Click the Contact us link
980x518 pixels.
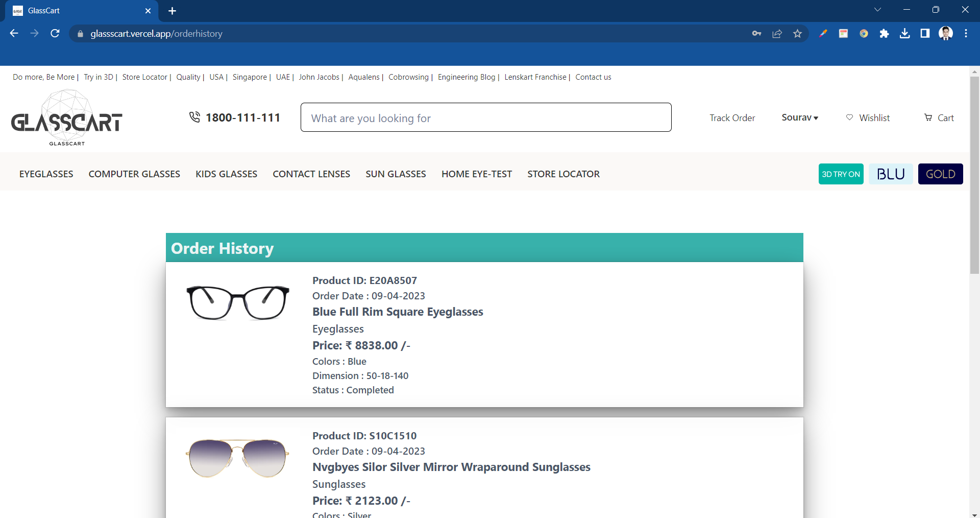click(593, 77)
